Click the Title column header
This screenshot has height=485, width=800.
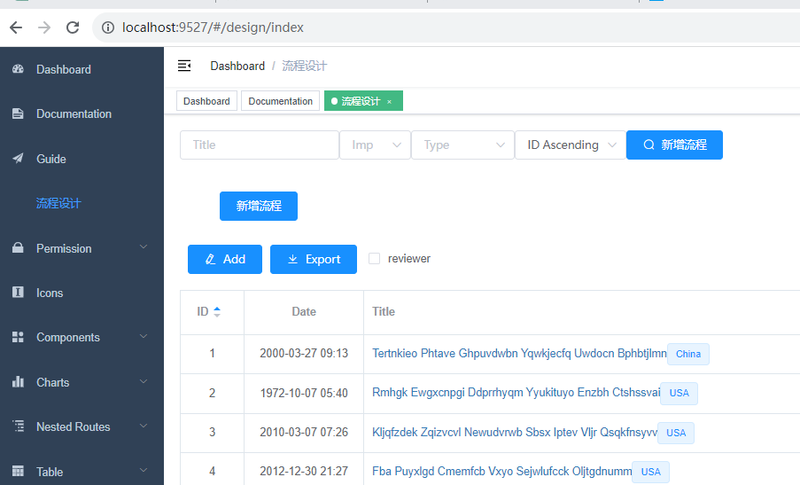click(384, 312)
